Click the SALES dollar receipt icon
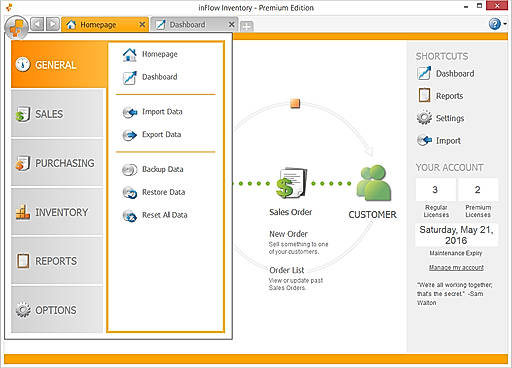 click(x=23, y=114)
